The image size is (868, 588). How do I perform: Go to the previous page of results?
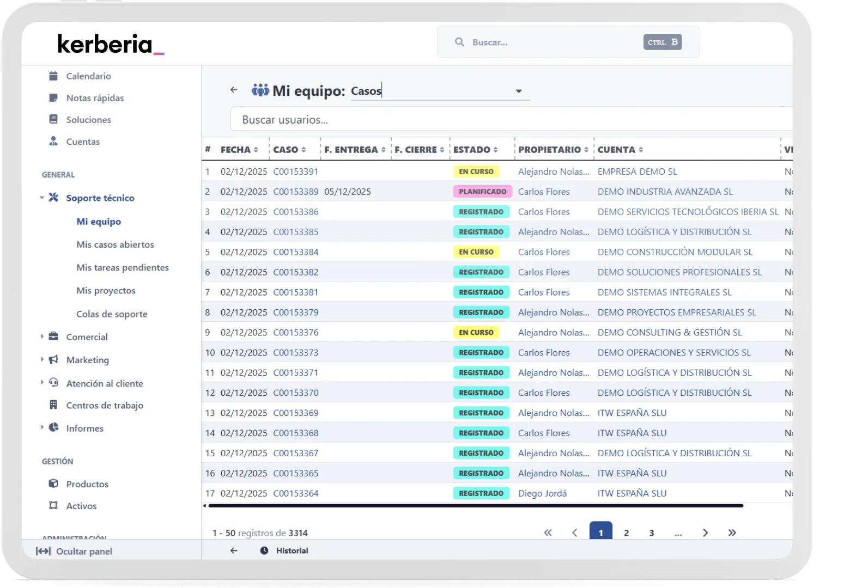[574, 532]
